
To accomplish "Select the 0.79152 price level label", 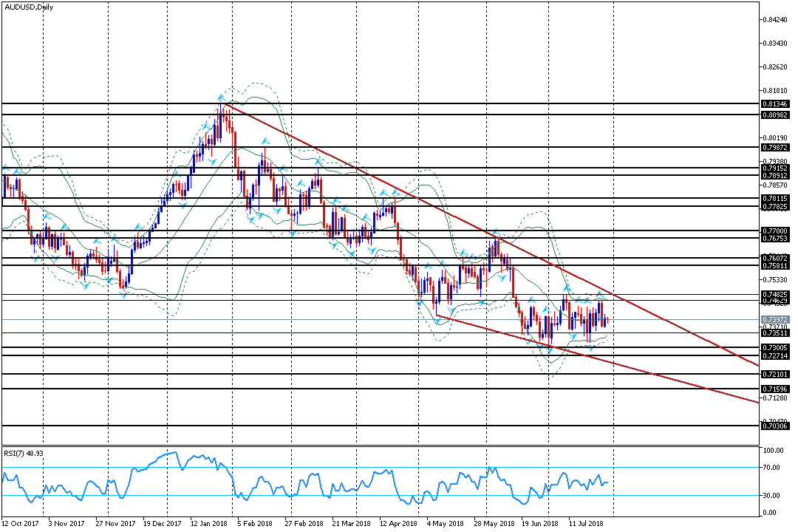I will (775, 168).
